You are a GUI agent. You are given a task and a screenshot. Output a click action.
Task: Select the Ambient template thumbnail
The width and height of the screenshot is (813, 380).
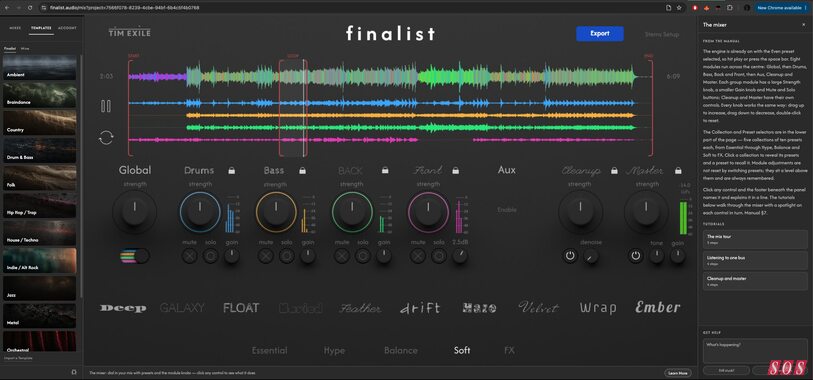coord(40,67)
